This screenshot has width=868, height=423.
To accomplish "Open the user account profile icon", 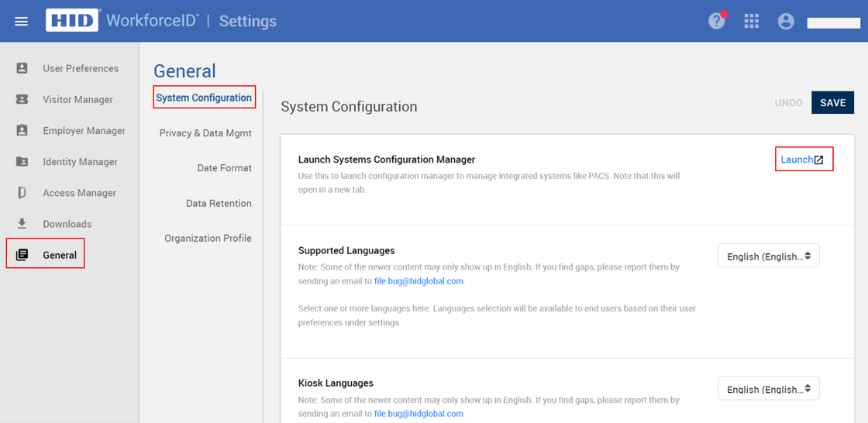I will tap(786, 22).
